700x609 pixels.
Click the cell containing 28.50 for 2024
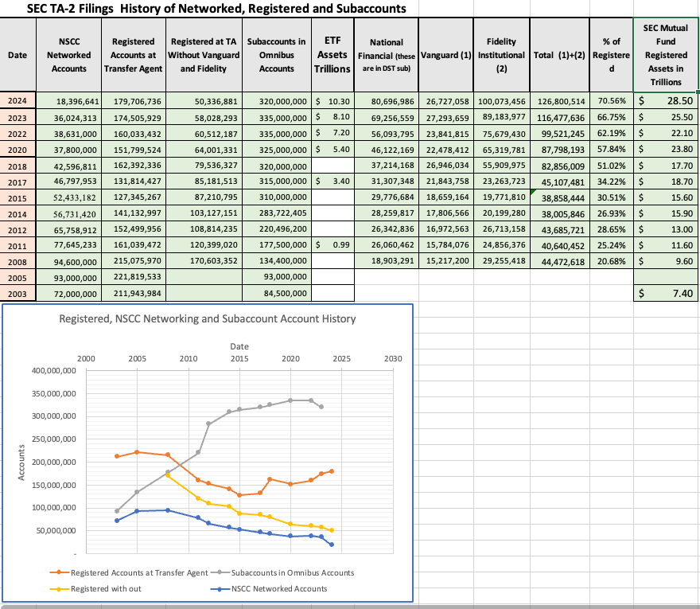(665, 102)
